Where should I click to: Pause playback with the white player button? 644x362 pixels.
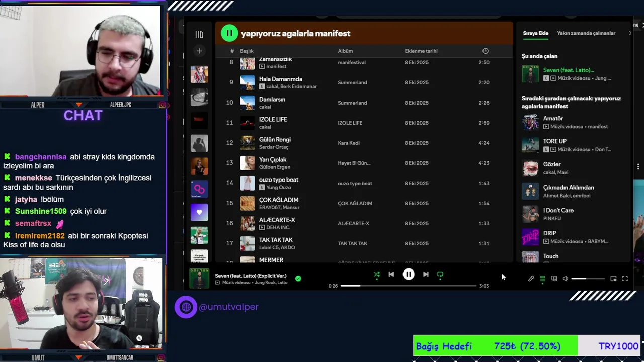[x=409, y=275]
